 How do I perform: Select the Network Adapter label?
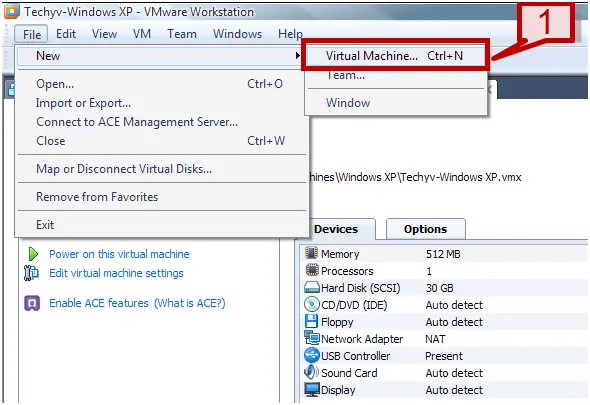tap(362, 339)
